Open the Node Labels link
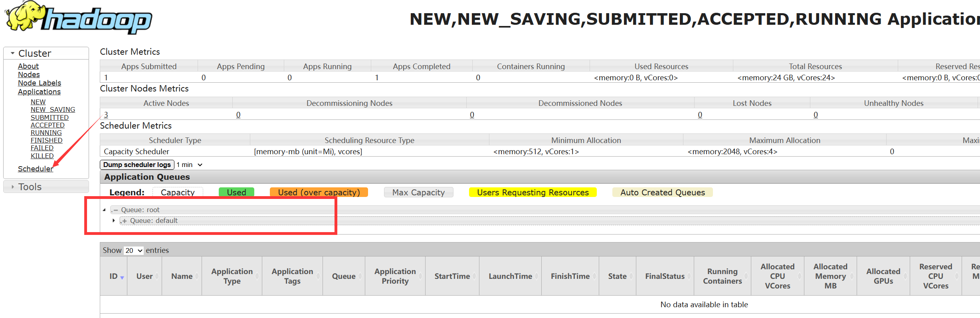Screen dimensions: 980x318 click(x=40, y=83)
